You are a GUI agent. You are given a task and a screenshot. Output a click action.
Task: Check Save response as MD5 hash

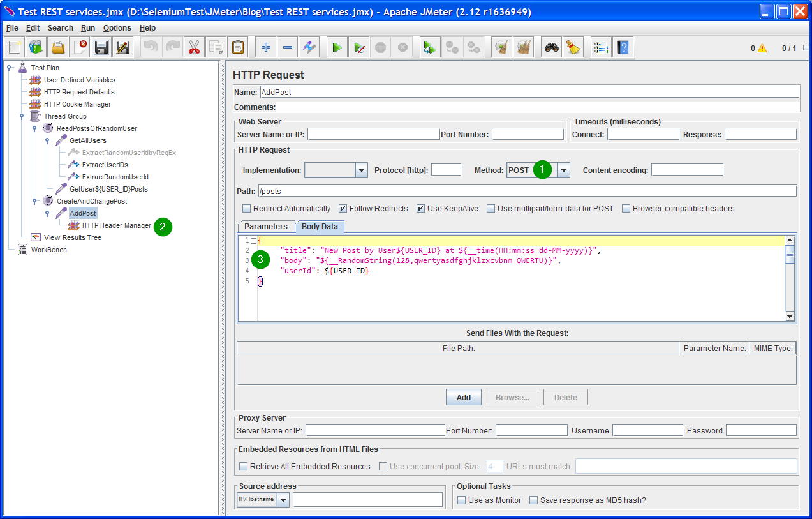[x=533, y=500]
